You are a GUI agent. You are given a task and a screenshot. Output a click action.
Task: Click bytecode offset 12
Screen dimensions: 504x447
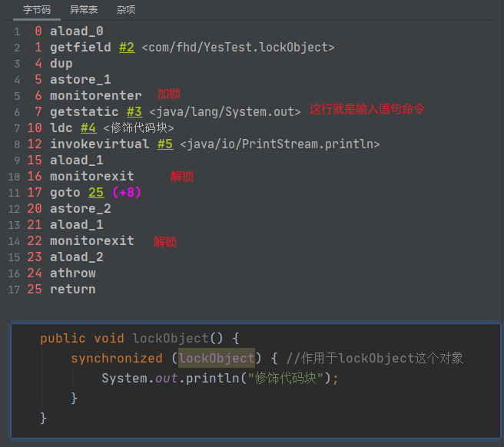(x=35, y=144)
